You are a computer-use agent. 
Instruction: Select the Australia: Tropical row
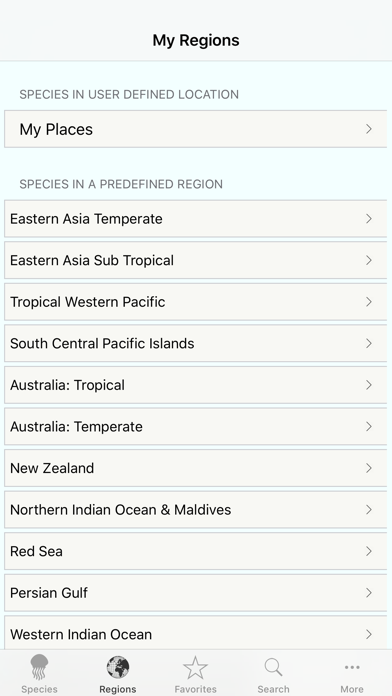point(196,385)
